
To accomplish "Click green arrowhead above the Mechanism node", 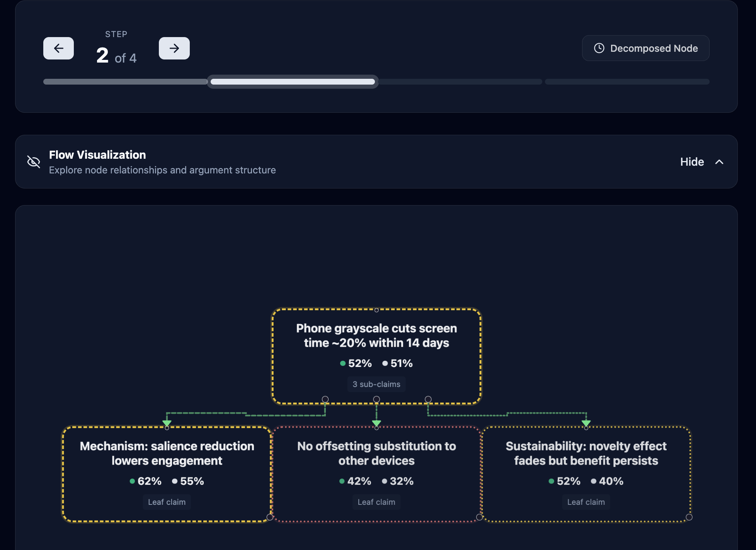I will coord(167,423).
